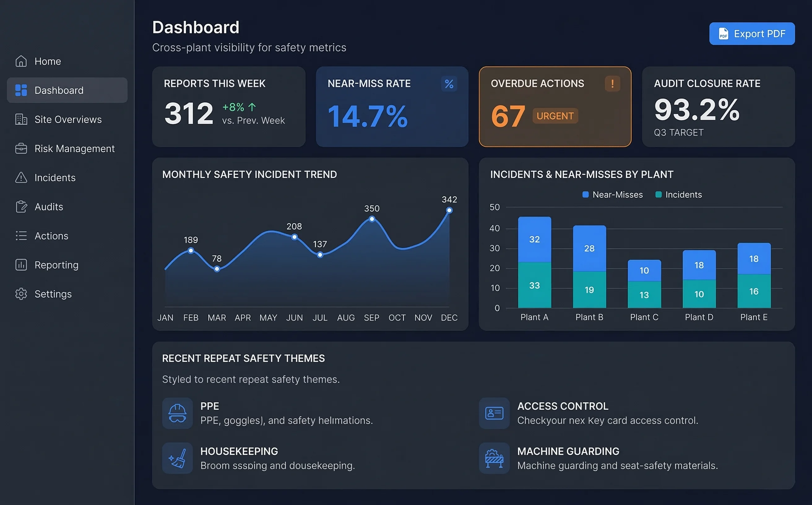Click the Actions list icon
812x505 pixels.
coord(21,236)
